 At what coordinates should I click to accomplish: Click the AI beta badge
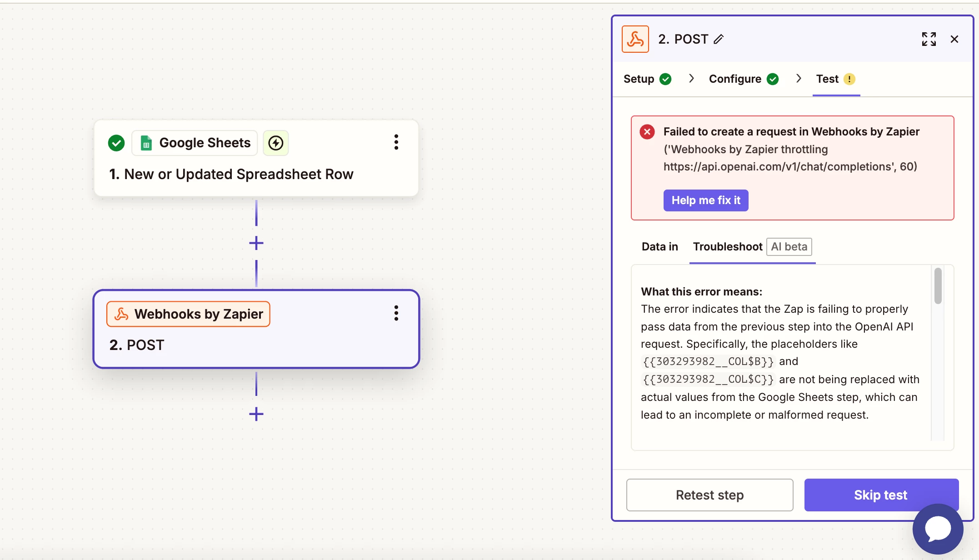click(x=789, y=247)
